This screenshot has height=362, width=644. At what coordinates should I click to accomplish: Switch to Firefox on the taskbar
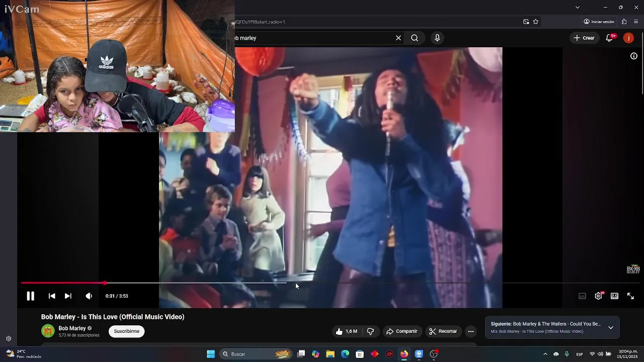pyautogui.click(x=404, y=354)
